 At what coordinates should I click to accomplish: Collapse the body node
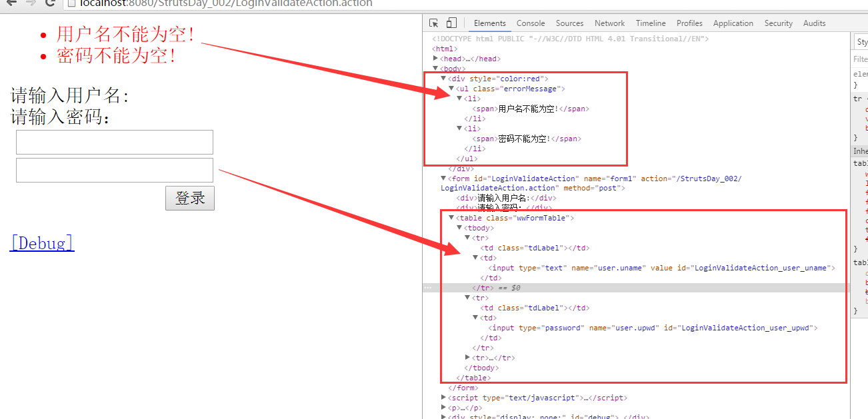coord(435,69)
